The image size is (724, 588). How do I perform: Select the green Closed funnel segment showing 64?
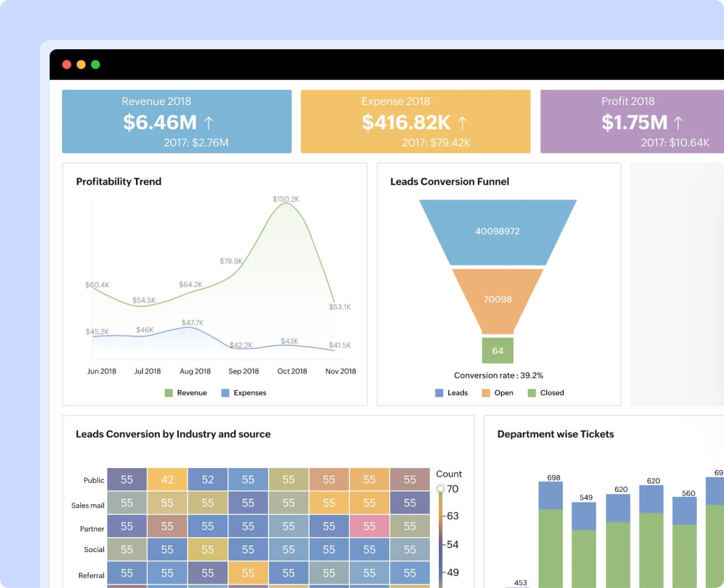point(497,350)
